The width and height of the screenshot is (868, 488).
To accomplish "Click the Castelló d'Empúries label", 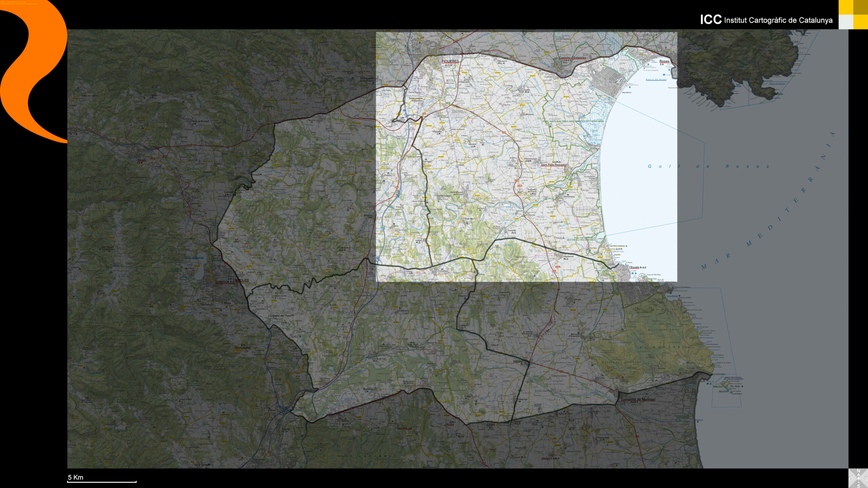I will click(x=572, y=58).
